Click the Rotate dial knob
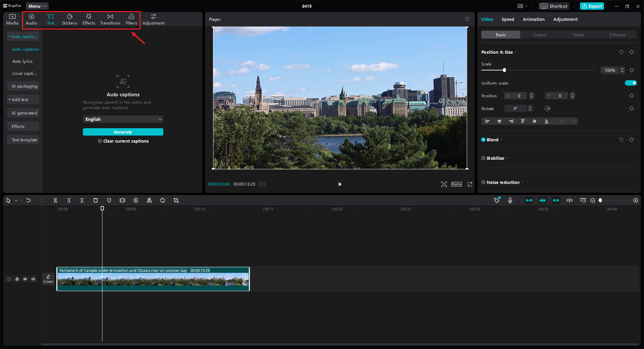 coord(547,108)
